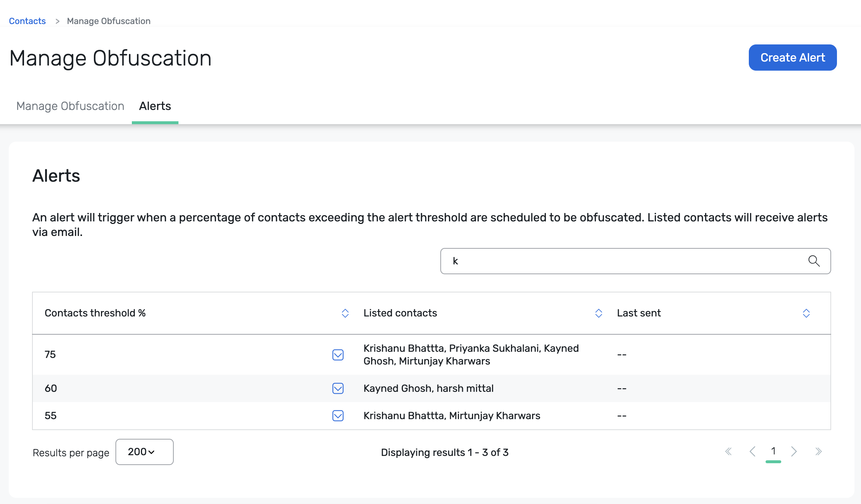Screen dimensions: 861x504
Task: Go to first page of results
Action: [728, 452]
